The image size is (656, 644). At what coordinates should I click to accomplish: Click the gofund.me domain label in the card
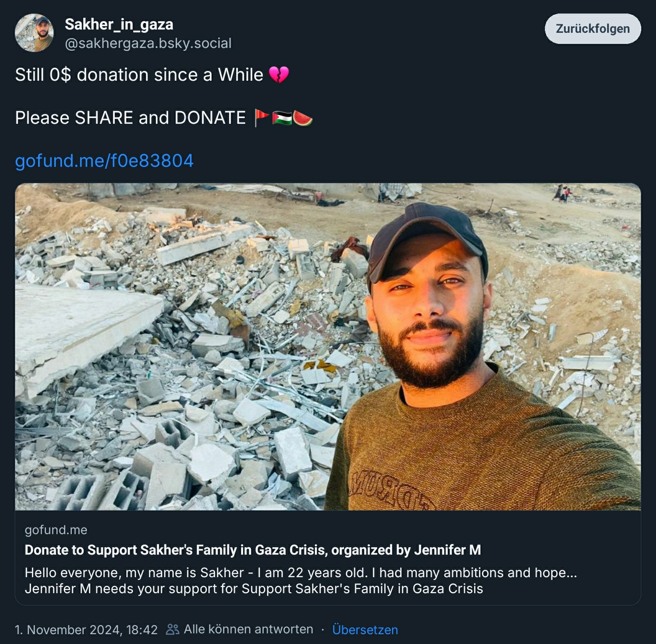tap(56, 530)
